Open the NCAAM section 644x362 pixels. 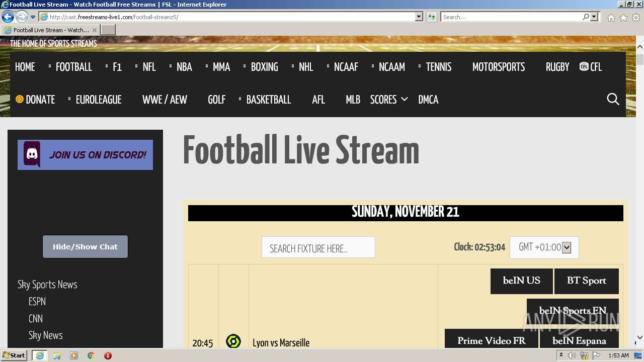(x=392, y=67)
